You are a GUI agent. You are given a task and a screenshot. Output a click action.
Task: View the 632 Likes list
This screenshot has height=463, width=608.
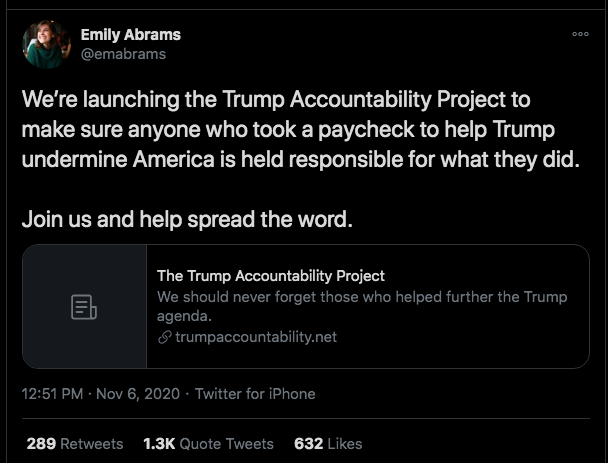click(327, 443)
